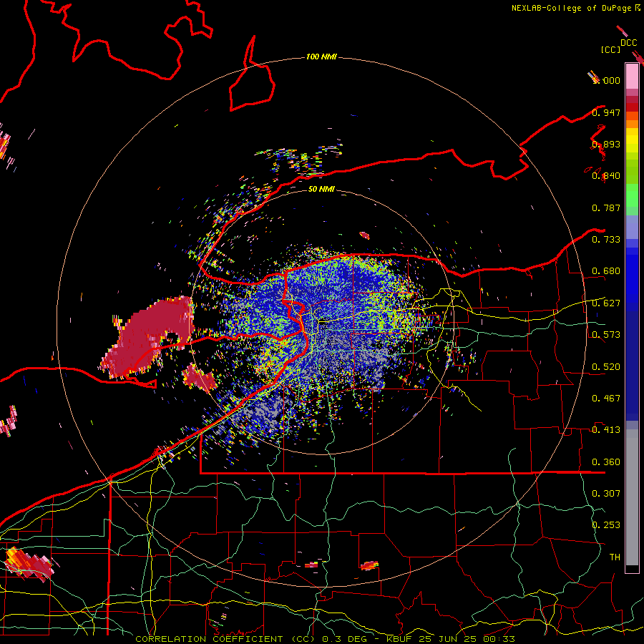Click the KBUF station identifier
Screen dimensions: 644x644
tap(399, 639)
